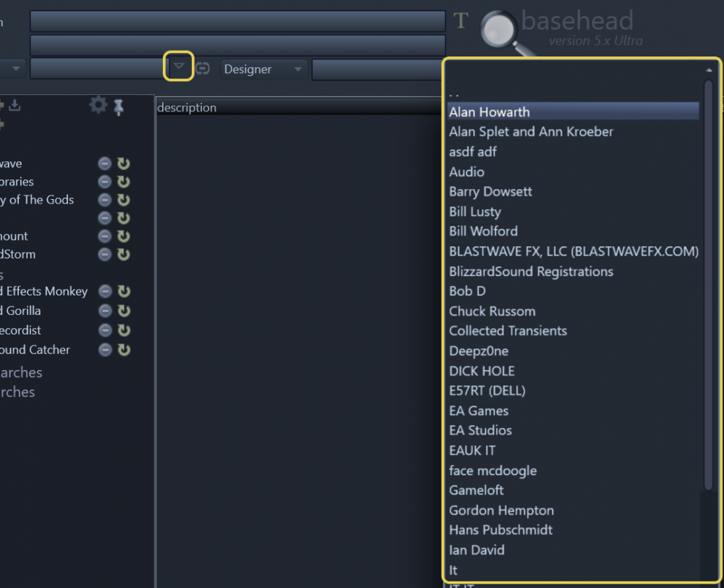Open the gear settings icon in the left panel

click(98, 105)
